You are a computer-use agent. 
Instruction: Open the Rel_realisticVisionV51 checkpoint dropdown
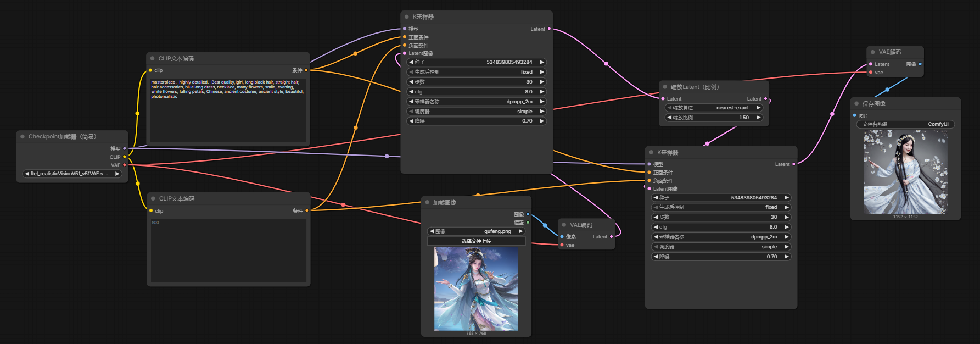pos(72,174)
